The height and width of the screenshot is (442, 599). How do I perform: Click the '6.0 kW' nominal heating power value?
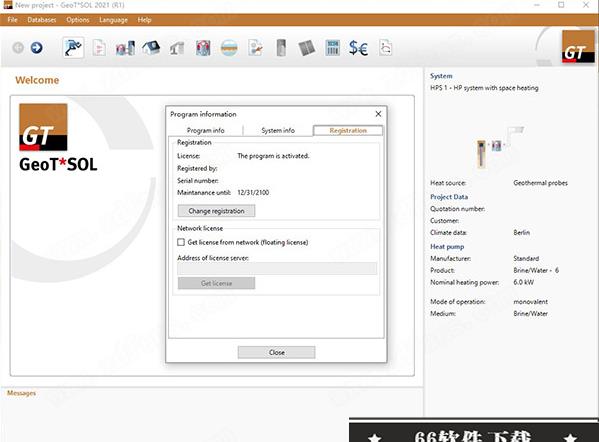click(x=524, y=282)
